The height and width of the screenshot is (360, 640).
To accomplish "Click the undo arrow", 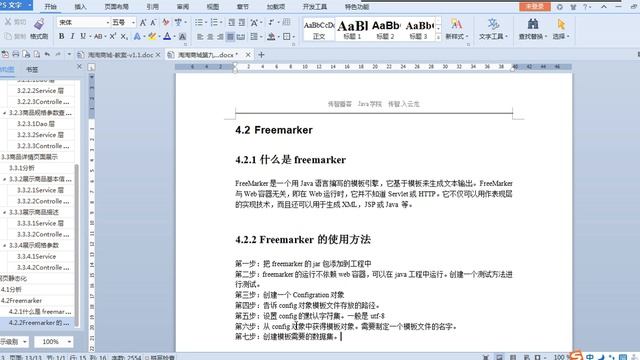I will click(47, 54).
